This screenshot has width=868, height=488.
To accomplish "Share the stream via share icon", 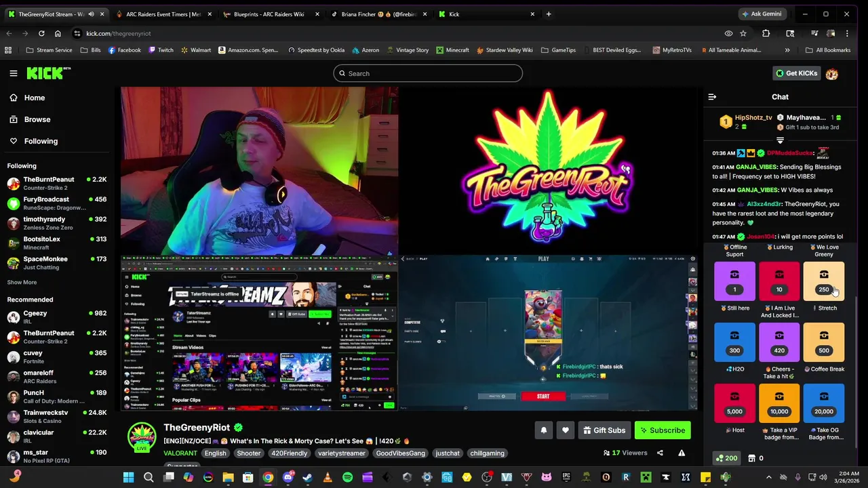I will 660,453.
